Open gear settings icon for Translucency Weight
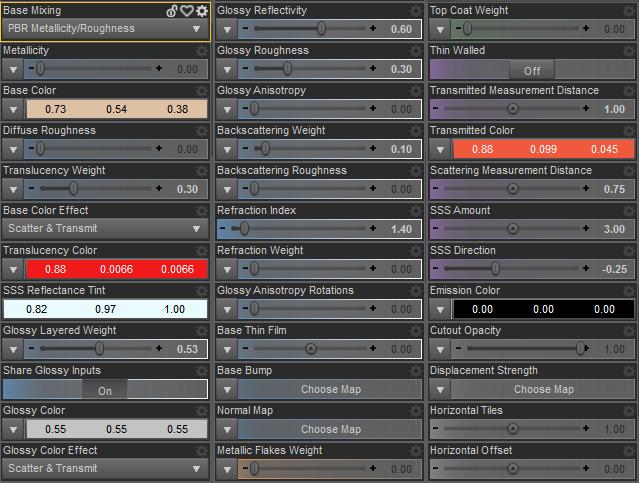Screen dimensions: 639x483 click(x=202, y=170)
